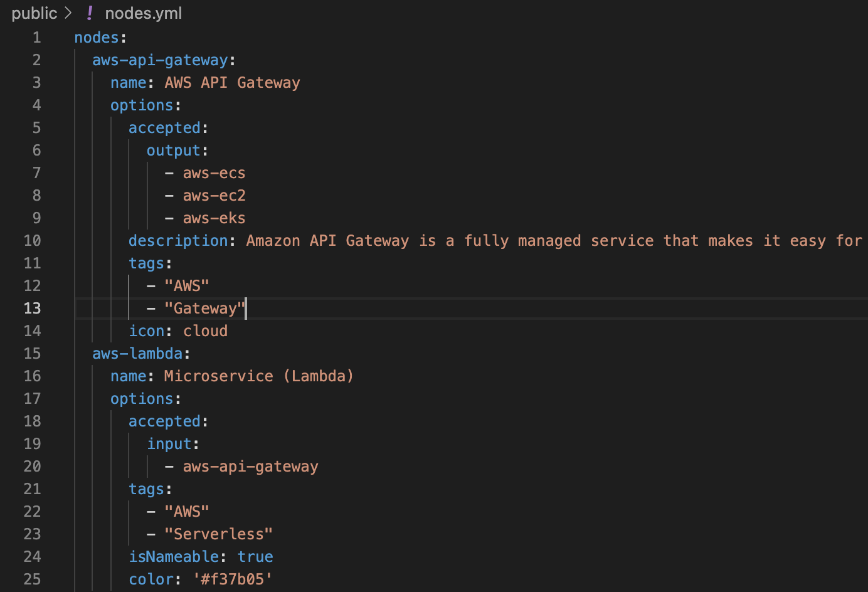Image resolution: width=868 pixels, height=592 pixels.
Task: Open the 'public' folder breadcrumb
Action: (34, 13)
